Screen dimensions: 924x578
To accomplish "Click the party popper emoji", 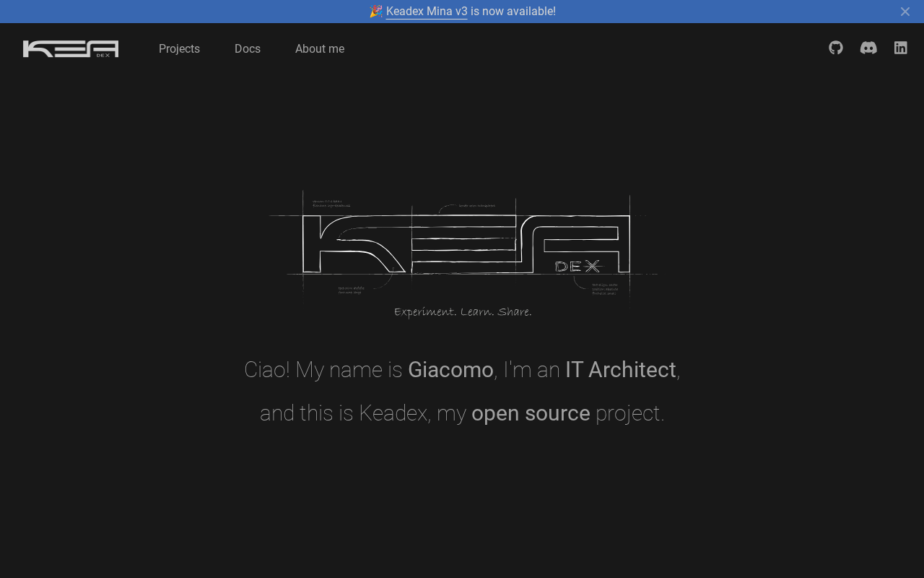I will (376, 12).
